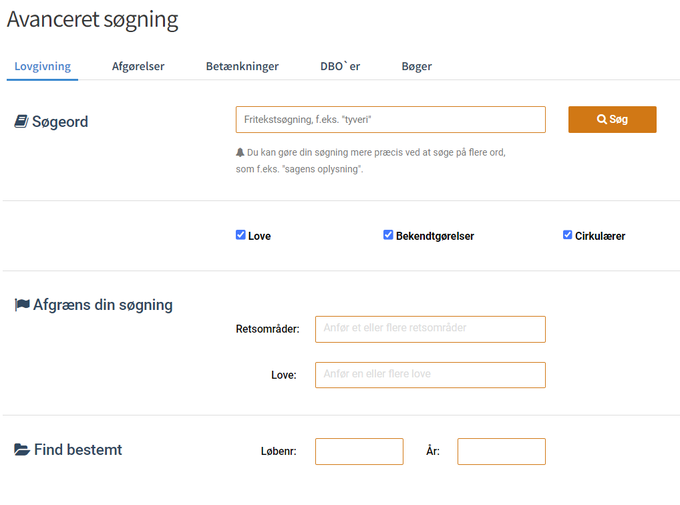Go to the Bøger tab
The height and width of the screenshot is (505, 680).
tap(416, 66)
